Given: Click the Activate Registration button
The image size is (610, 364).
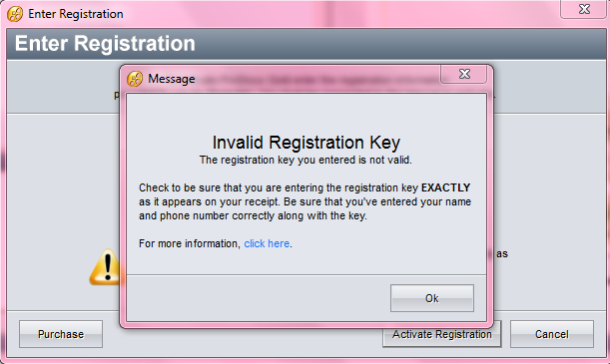Looking at the screenshot, I should click(441, 334).
